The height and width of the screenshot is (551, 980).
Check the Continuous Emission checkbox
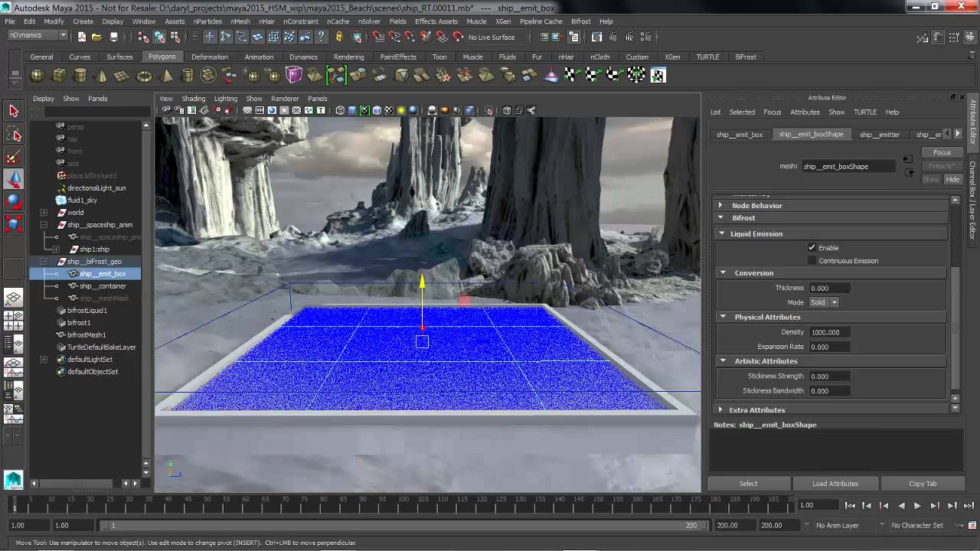812,260
